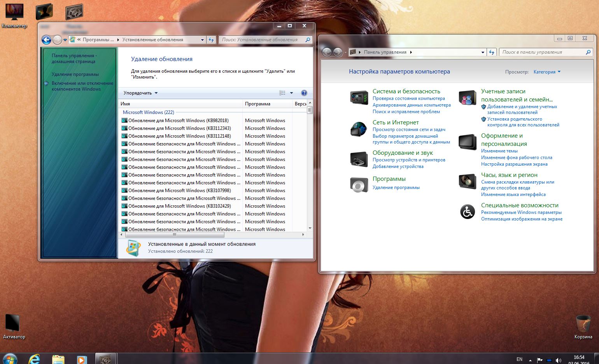
Task: Open the Корзина recycle bin on desktop
Action: (583, 324)
